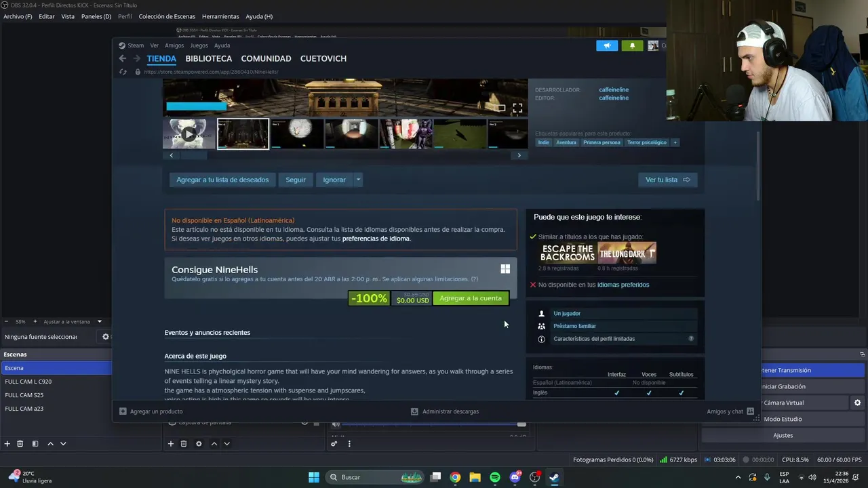Viewport: 868px width, 488px height.
Task: Expand the Ajustar a la ventana dropdown
Action: pos(99,321)
